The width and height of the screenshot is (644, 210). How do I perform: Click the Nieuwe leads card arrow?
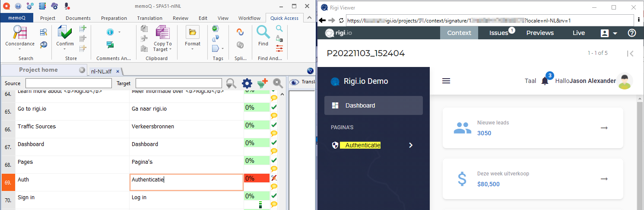click(x=604, y=128)
